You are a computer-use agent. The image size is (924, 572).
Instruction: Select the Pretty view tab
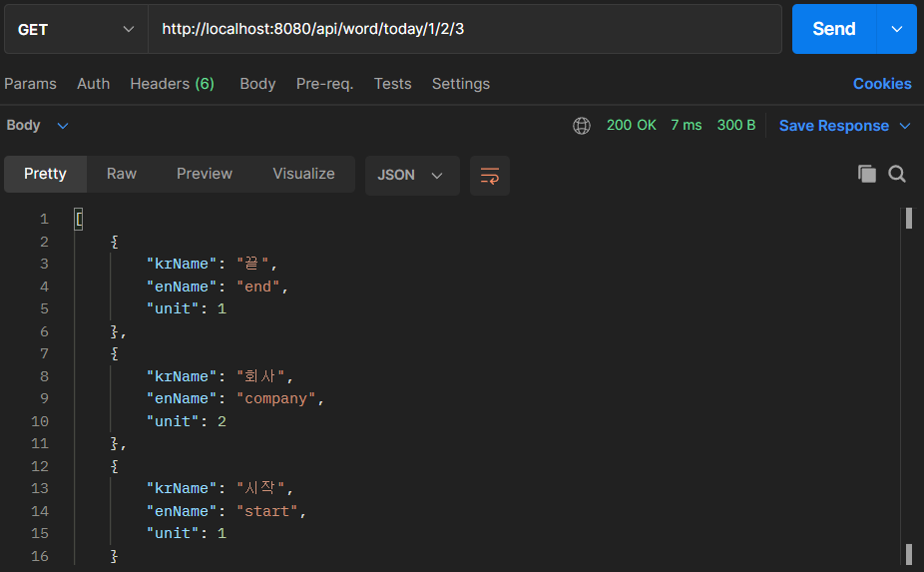click(x=45, y=174)
